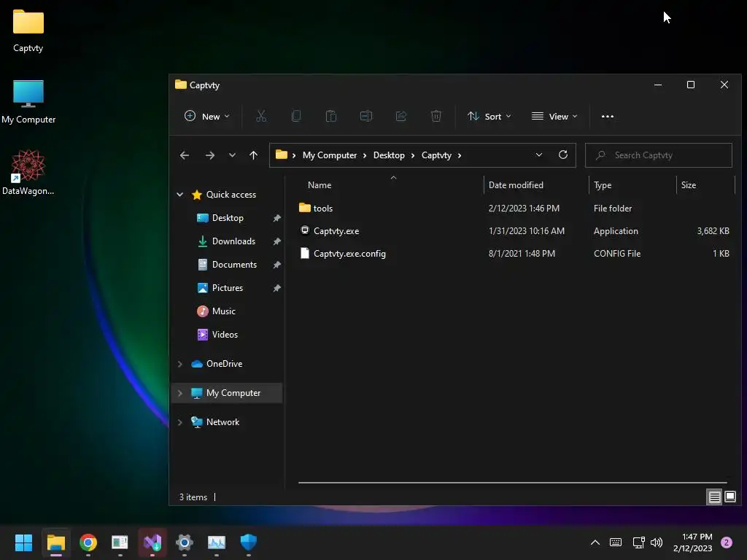Open the notification count badge
Image resolution: width=747 pixels, height=560 pixels.
click(727, 542)
